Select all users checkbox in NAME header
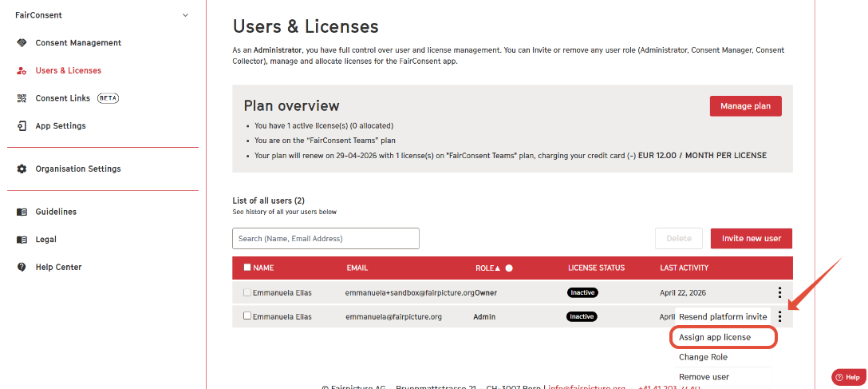 [x=247, y=267]
